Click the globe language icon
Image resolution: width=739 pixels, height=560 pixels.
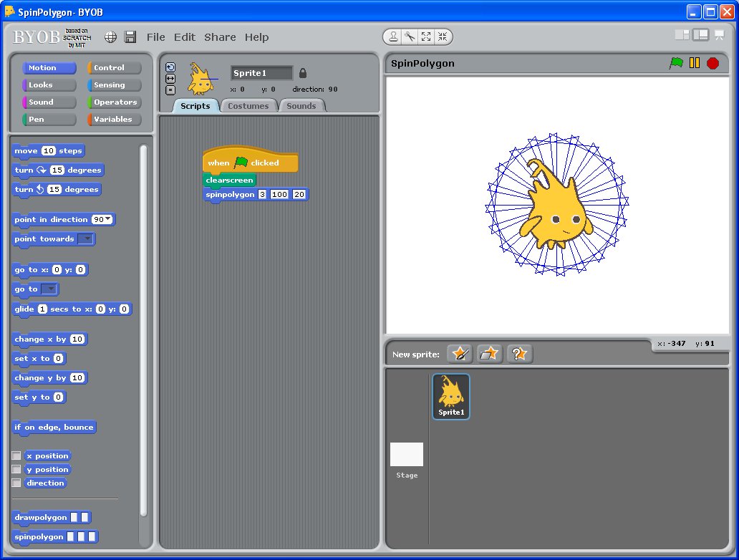click(111, 37)
